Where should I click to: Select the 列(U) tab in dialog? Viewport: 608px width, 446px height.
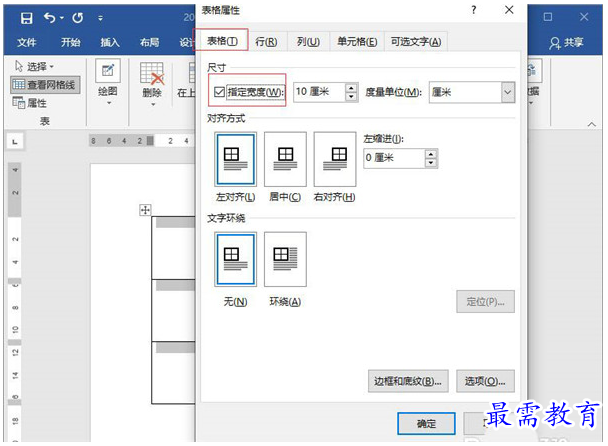[308, 41]
